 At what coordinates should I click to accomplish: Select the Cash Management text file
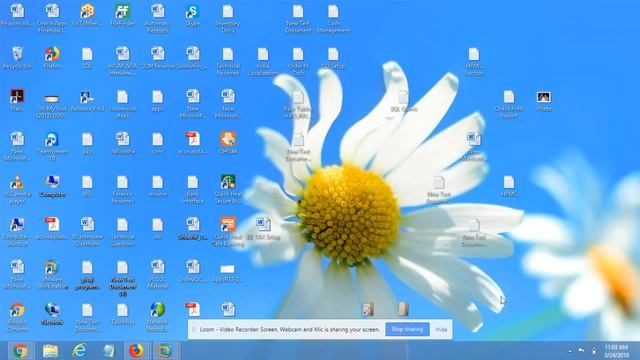(333, 19)
